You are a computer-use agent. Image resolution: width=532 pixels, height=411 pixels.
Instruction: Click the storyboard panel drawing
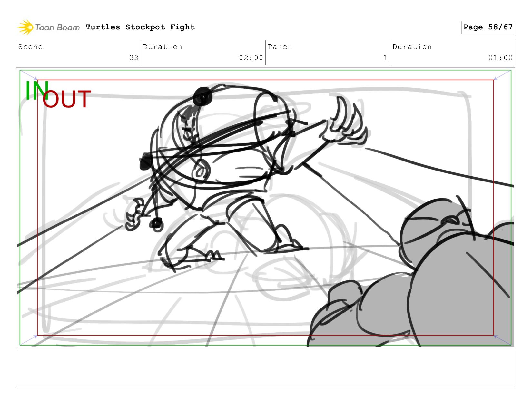pyautogui.click(x=265, y=208)
